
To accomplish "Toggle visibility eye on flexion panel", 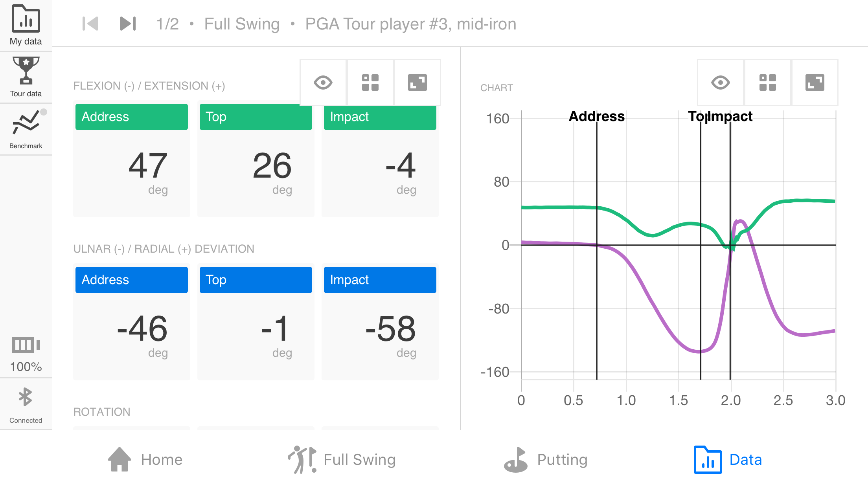I will (323, 83).
